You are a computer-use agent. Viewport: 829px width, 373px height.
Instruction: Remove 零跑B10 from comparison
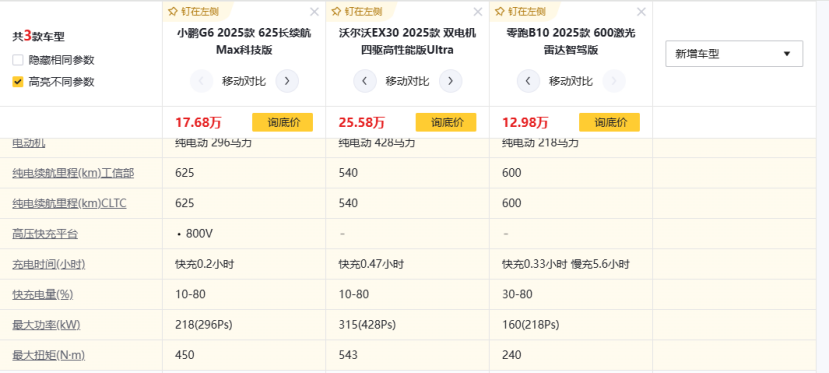641,12
